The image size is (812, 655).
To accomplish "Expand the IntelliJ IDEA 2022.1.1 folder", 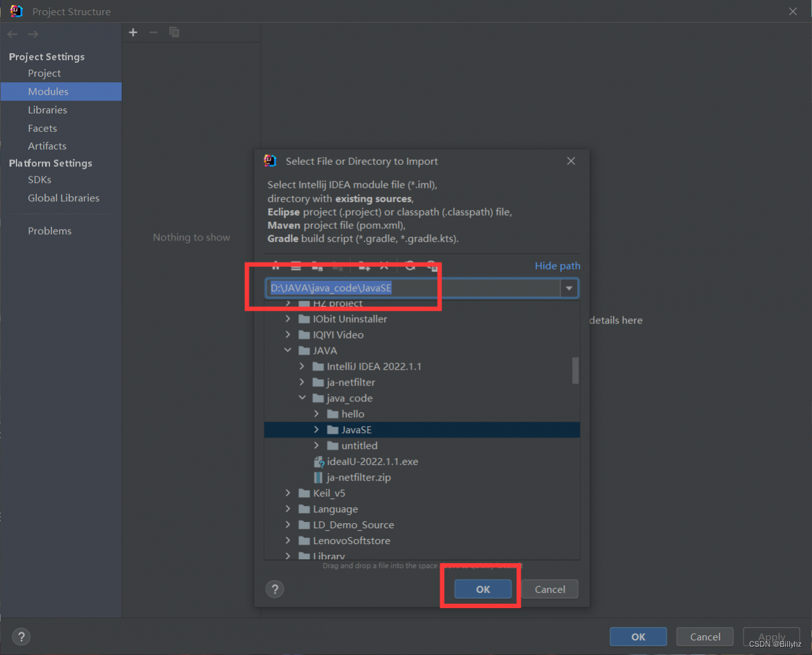I will coord(302,366).
